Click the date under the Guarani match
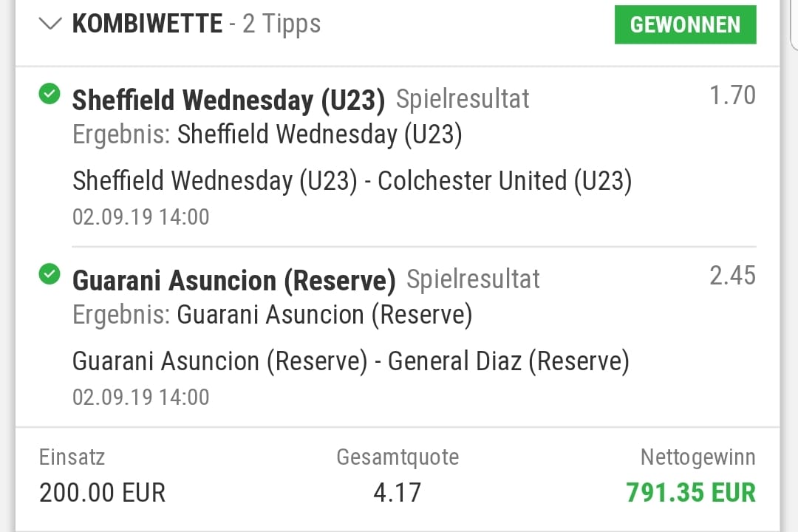The height and width of the screenshot is (532, 798). [140, 397]
